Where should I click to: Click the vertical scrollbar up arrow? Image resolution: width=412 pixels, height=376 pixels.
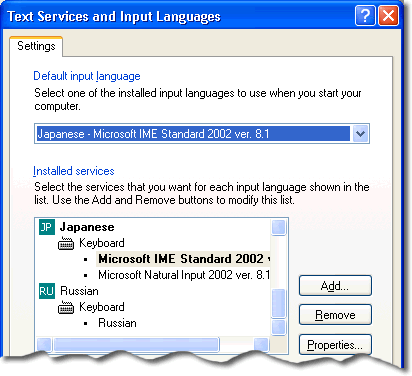(x=279, y=227)
